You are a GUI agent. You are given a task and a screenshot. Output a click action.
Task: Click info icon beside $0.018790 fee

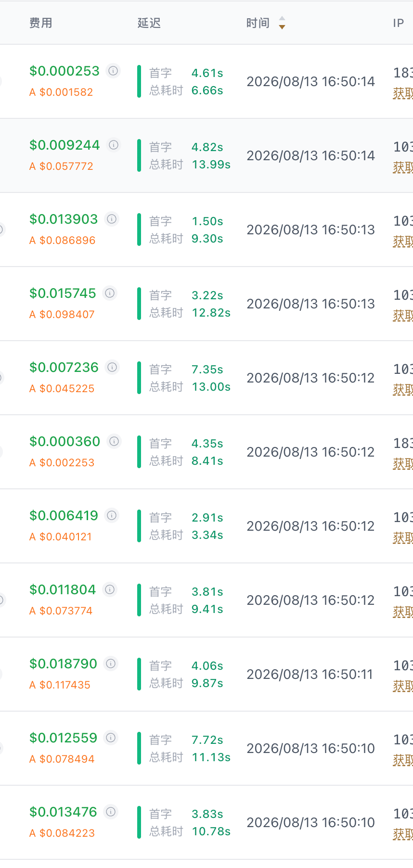click(111, 664)
